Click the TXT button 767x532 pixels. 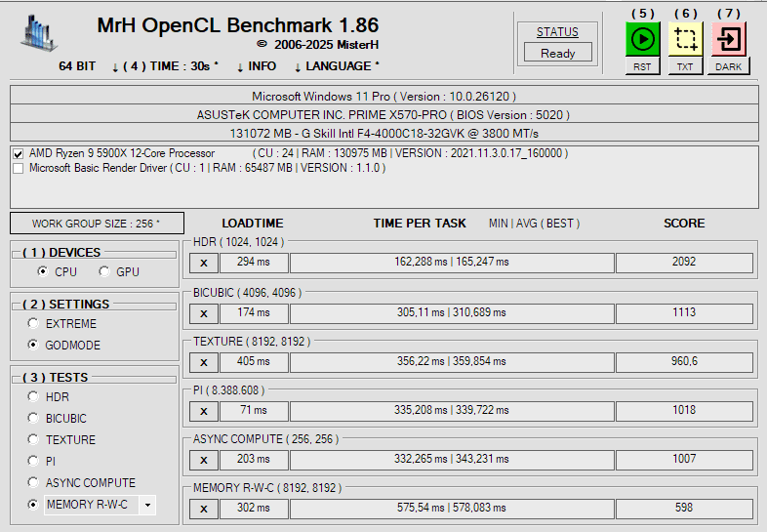pyautogui.click(x=685, y=66)
